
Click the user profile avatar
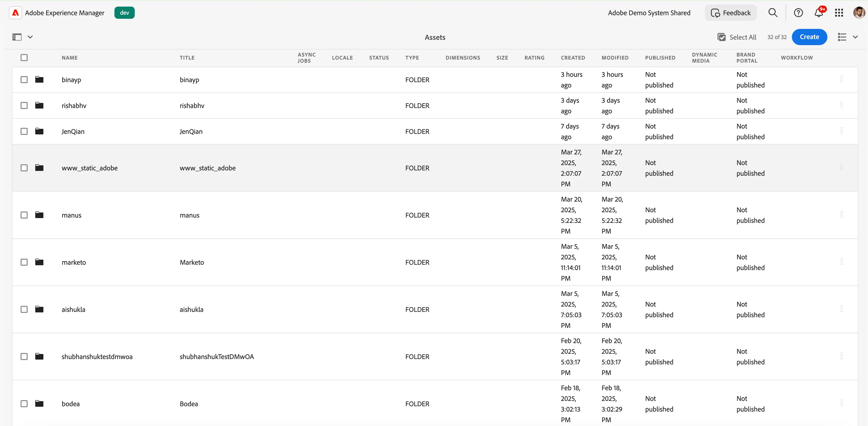pyautogui.click(x=859, y=13)
